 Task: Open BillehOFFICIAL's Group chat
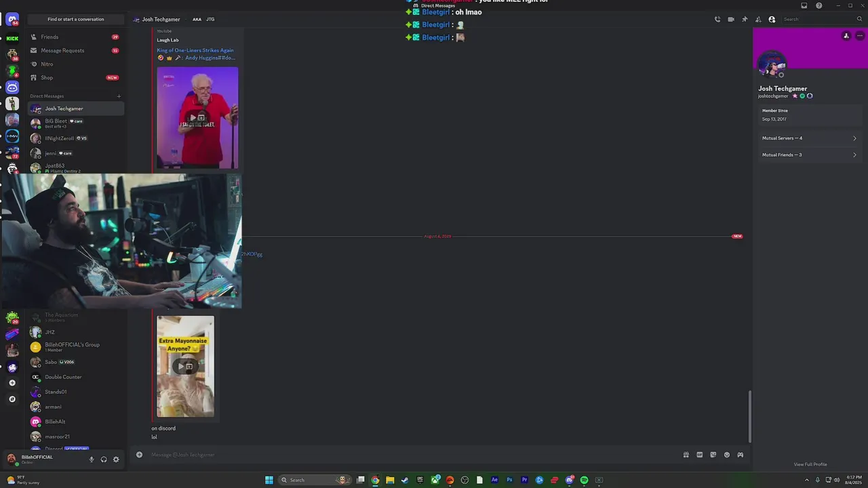[76, 347]
